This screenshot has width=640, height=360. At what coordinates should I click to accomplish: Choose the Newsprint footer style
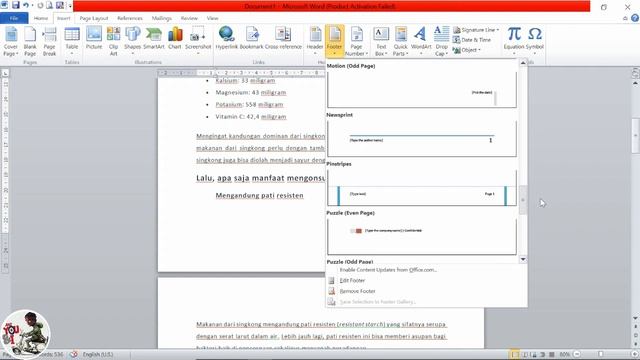tap(422, 139)
